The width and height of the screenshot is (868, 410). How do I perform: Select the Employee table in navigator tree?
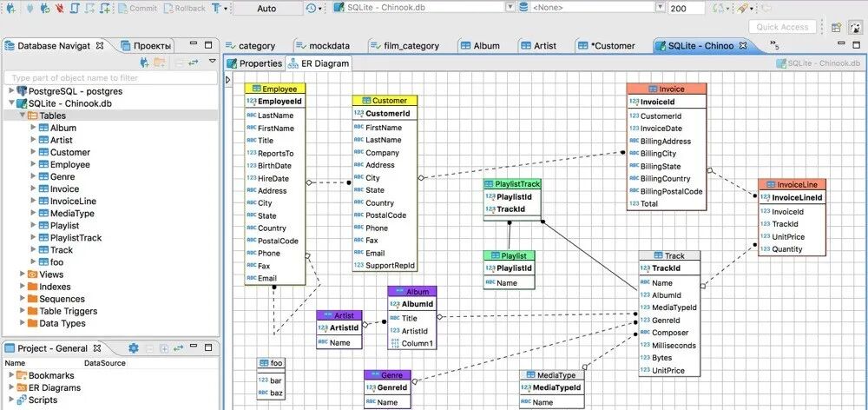[x=69, y=164]
